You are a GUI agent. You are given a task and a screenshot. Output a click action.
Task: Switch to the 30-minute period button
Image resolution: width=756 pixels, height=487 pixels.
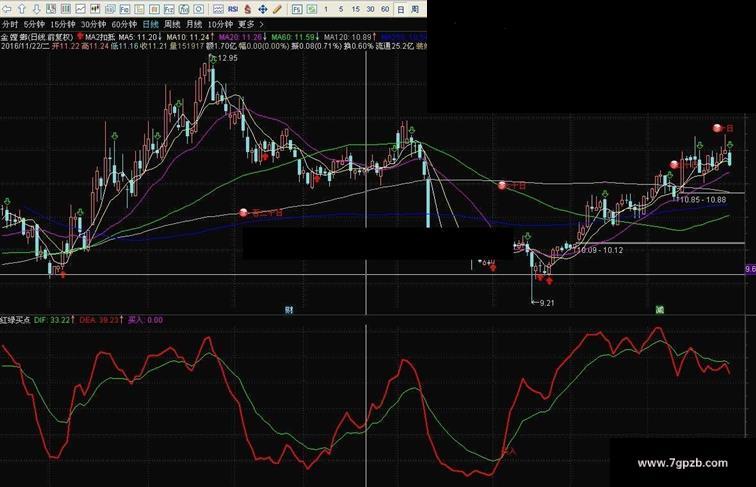(x=370, y=9)
